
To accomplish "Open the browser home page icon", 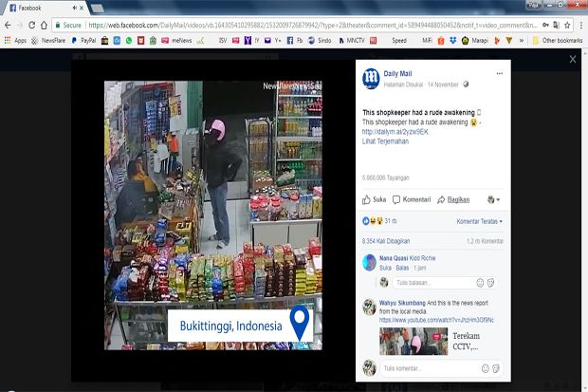I will [44, 26].
